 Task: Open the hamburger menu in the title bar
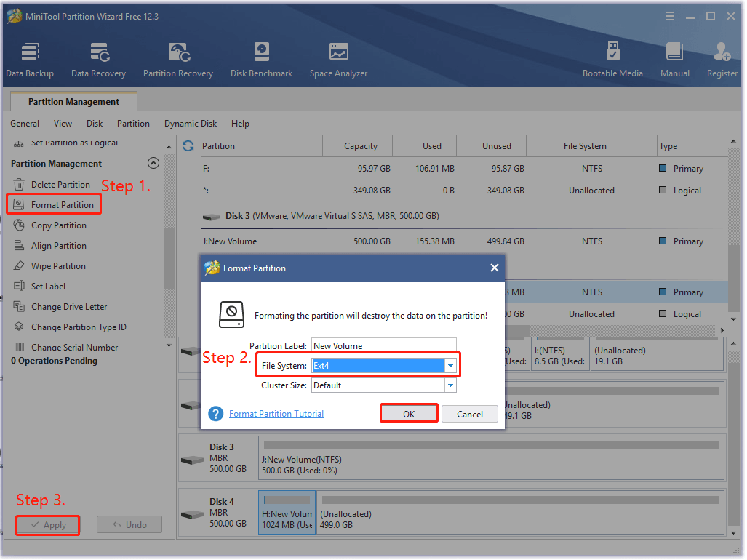tap(670, 17)
